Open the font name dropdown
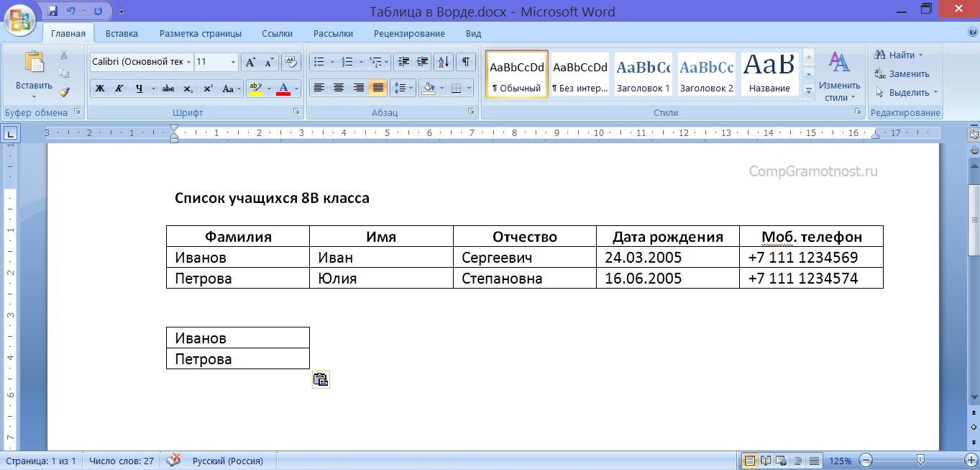 point(188,63)
